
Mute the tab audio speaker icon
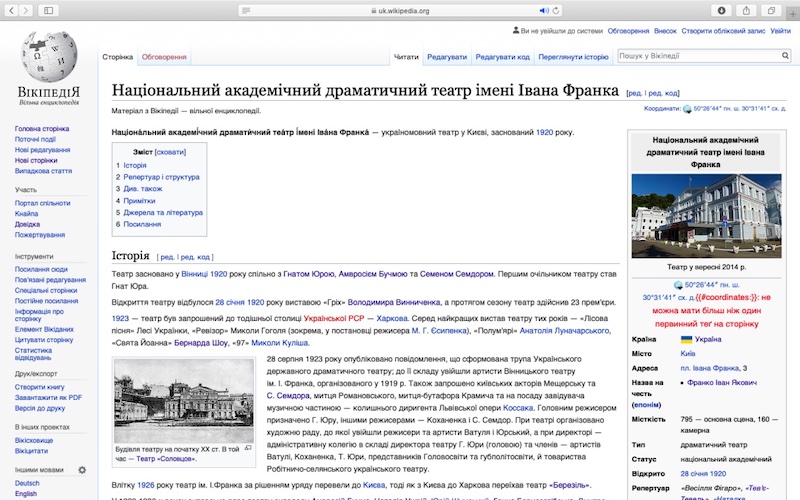coord(544,10)
